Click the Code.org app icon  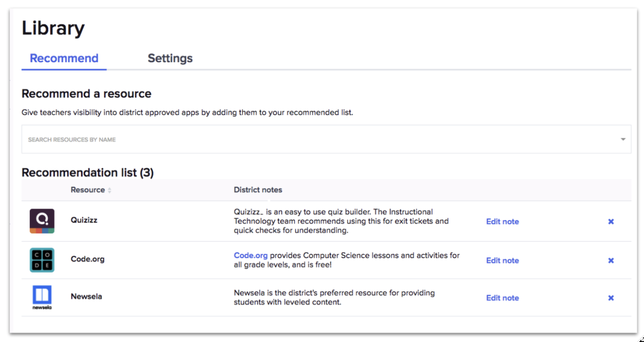(42, 260)
